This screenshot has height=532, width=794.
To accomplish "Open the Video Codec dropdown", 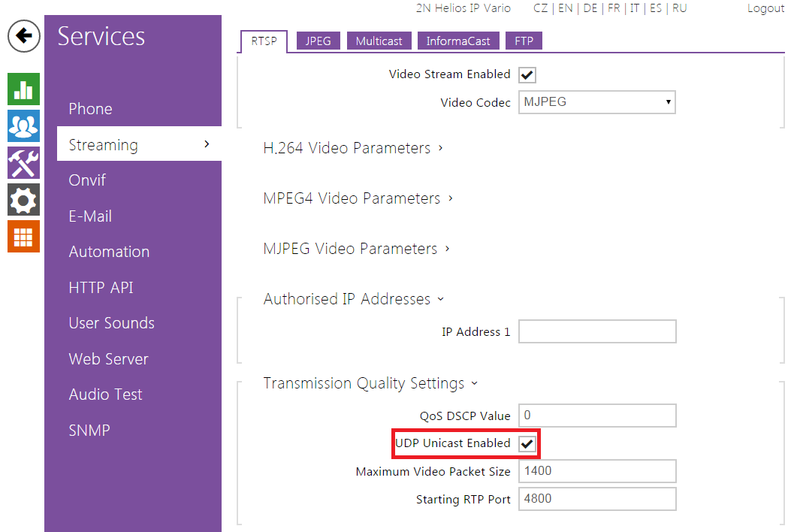I will (596, 102).
